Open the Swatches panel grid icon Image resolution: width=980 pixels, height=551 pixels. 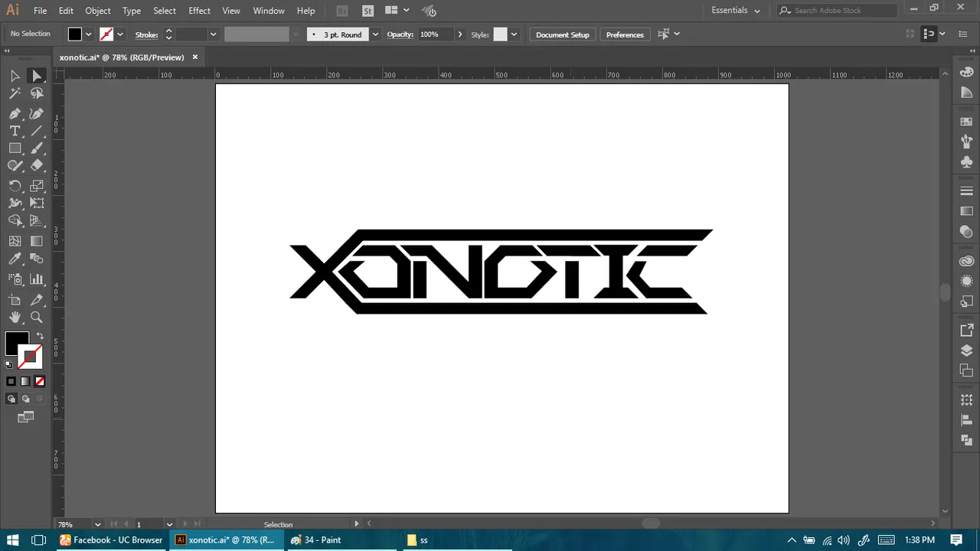(x=966, y=122)
